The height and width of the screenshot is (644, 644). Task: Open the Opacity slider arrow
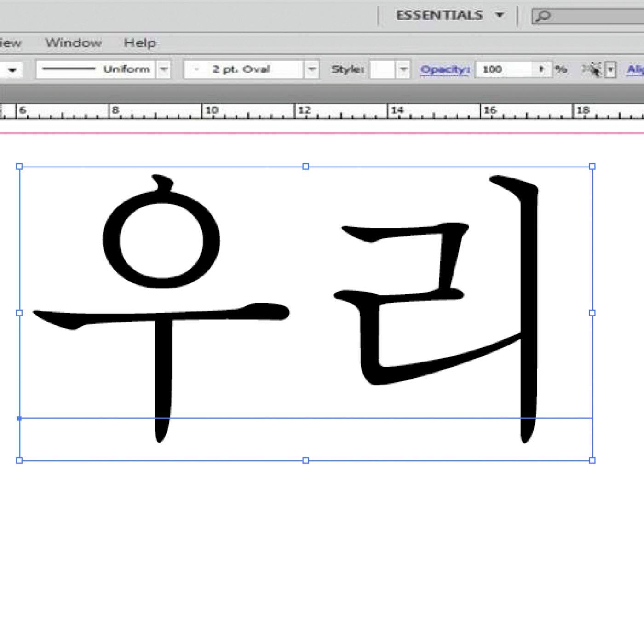tap(542, 69)
